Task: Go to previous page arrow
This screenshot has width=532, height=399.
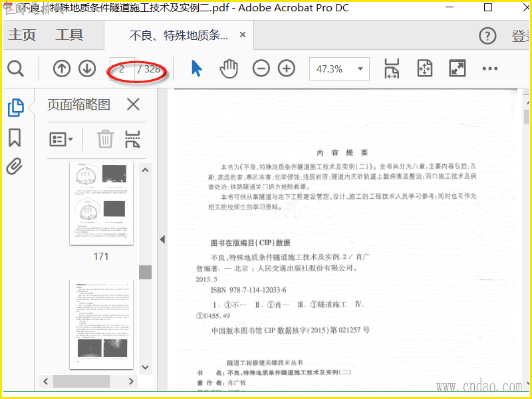Action: pyautogui.click(x=61, y=69)
